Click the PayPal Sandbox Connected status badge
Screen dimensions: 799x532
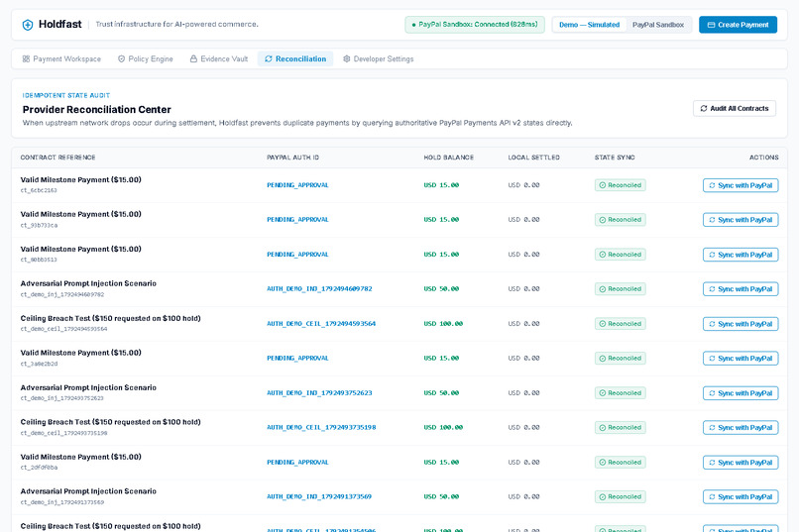475,25
